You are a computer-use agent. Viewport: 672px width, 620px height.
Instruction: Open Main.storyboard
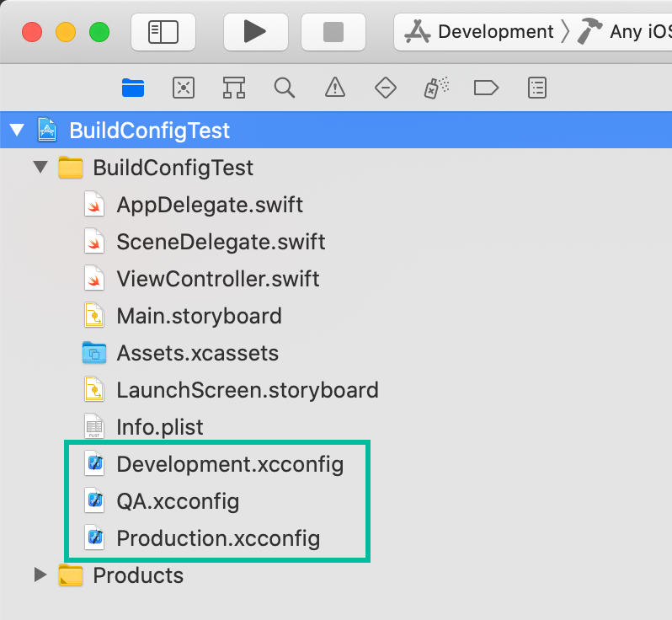[x=199, y=316]
